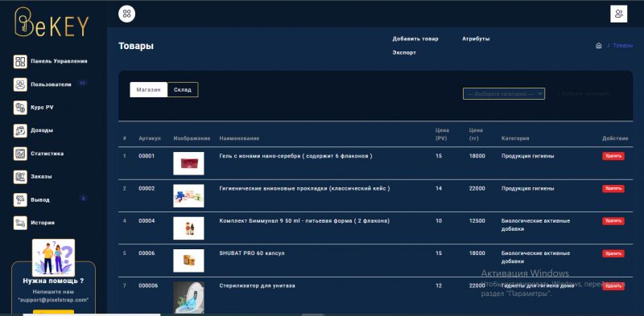Delete product 00001 with Удалить button
Image resolution: width=644 pixels, height=316 pixels.
pyautogui.click(x=613, y=156)
